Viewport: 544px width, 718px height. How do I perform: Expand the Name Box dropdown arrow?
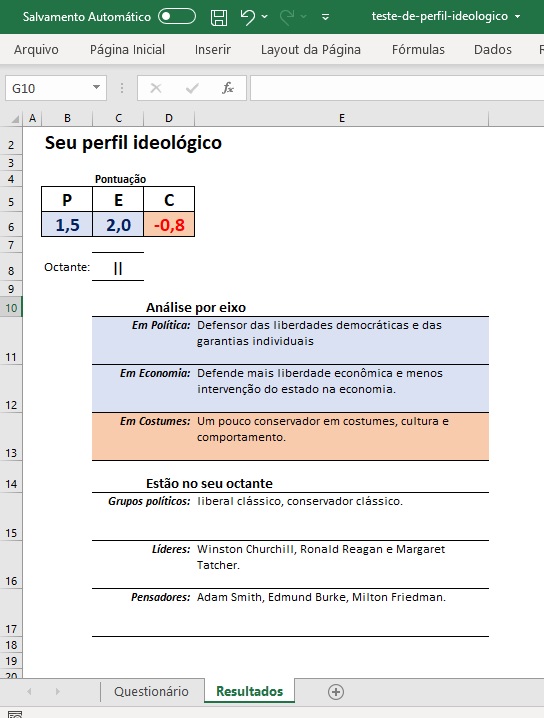(96, 87)
